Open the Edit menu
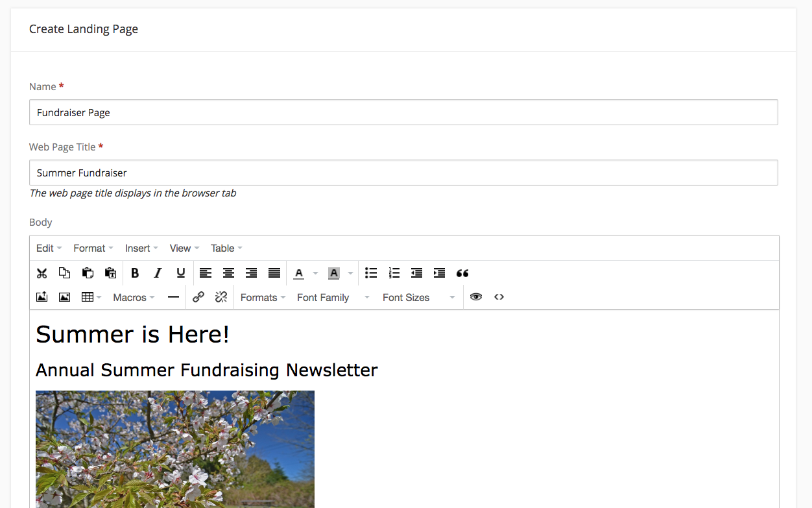This screenshot has width=812, height=508. 45,248
